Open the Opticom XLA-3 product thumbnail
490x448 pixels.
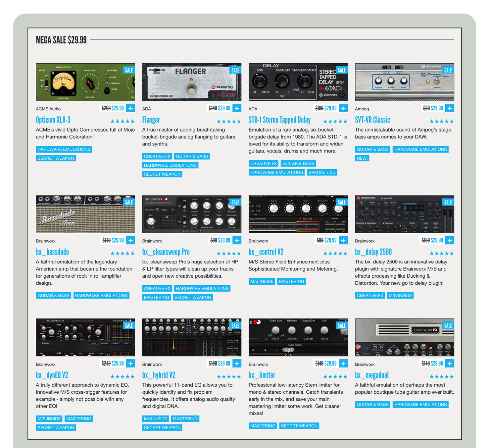click(85, 82)
